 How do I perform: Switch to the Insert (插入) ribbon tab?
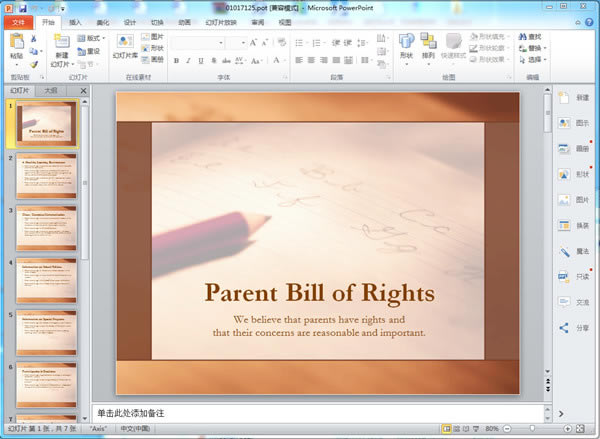[75, 23]
